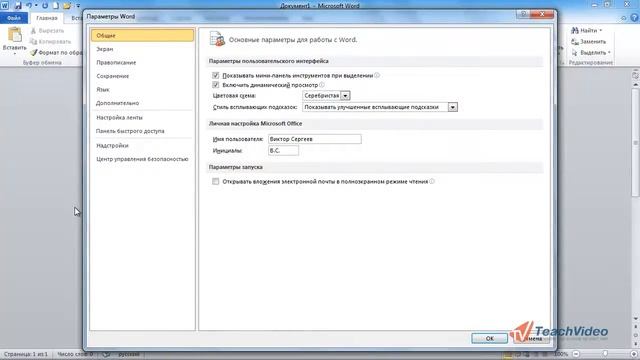Toggle Включить динамический просмотр checkbox
The image size is (640, 360).
click(x=216, y=85)
